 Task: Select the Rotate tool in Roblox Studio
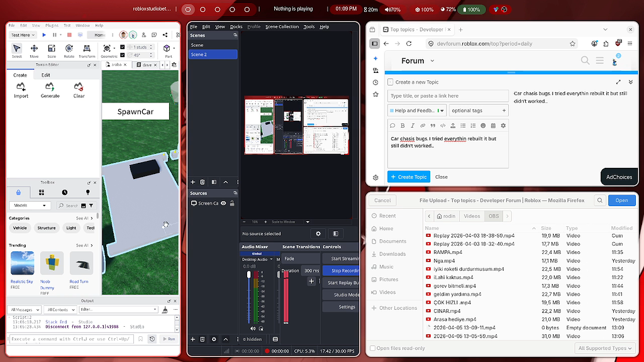pos(69,51)
